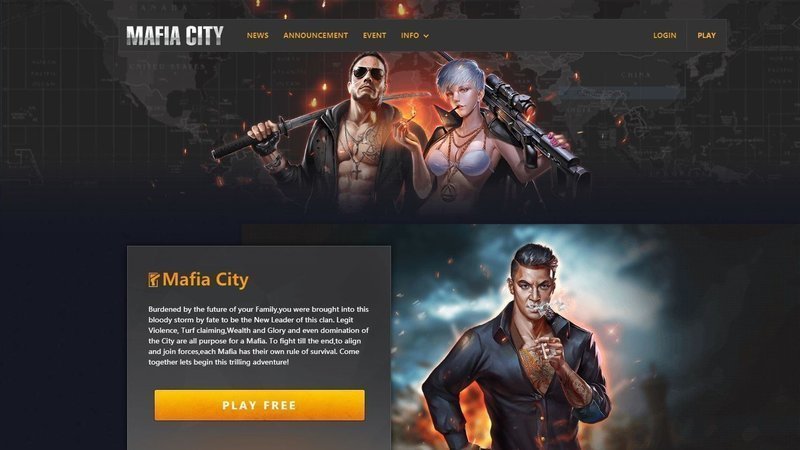Click PLAY in the top navigation bar
The height and width of the screenshot is (450, 800).
(x=706, y=36)
